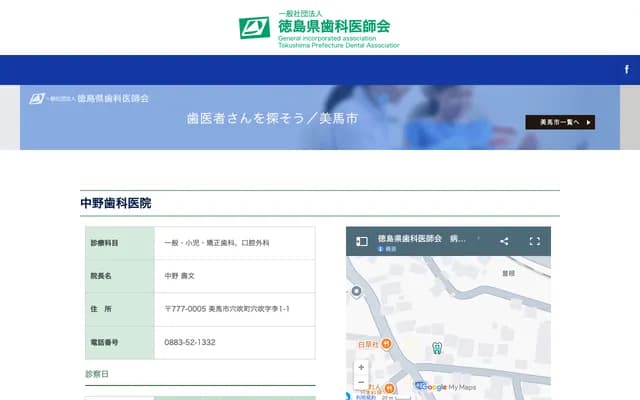Open the Facebook icon in blue bar
This screenshot has height=400, width=640.
pos(627,69)
